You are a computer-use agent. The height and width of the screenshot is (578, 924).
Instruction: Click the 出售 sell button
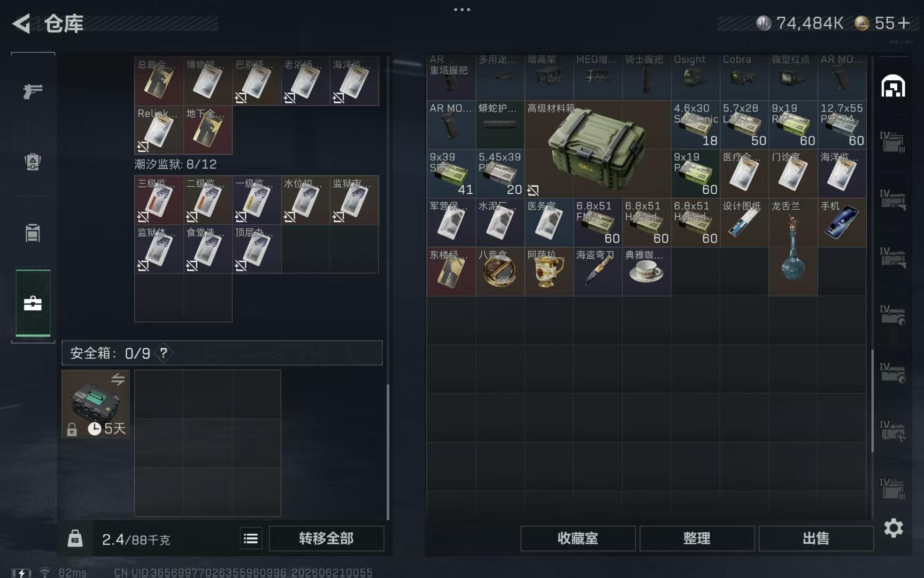(816, 538)
